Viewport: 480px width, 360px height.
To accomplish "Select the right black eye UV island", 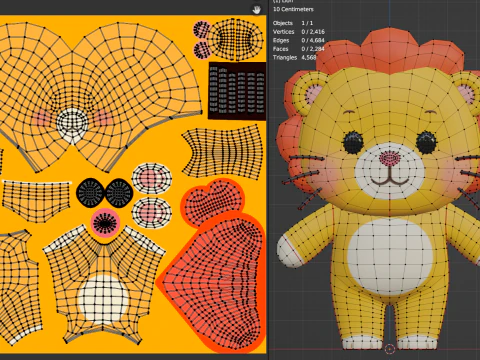I will pos(119,193).
